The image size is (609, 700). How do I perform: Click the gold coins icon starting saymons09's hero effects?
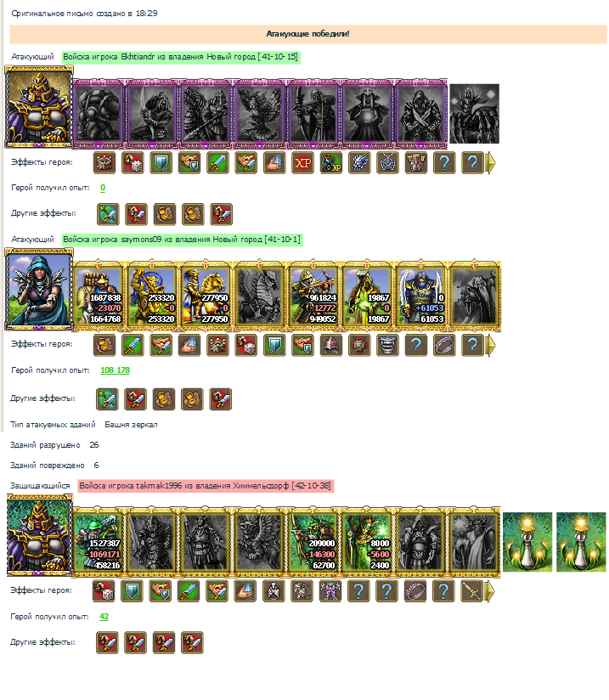pos(104,345)
